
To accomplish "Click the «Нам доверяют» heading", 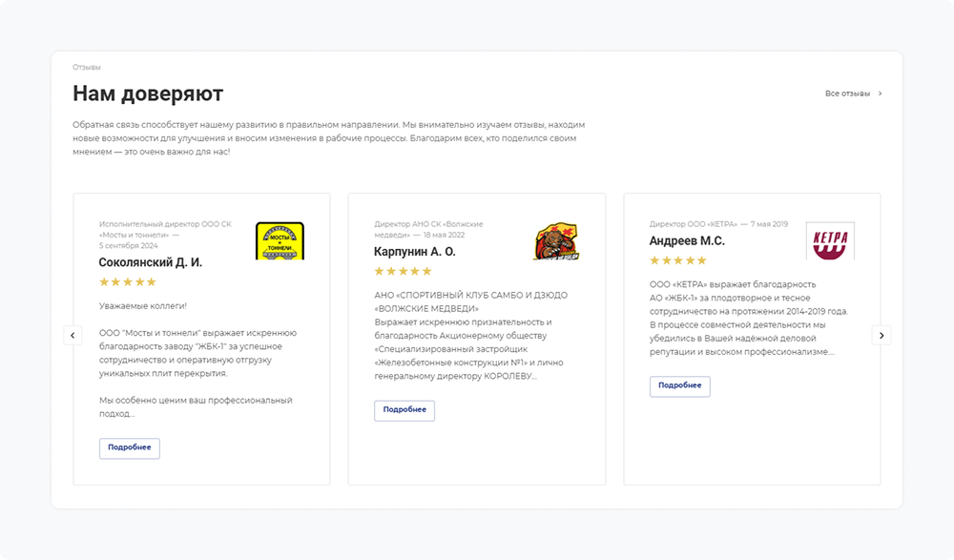I will click(x=148, y=93).
